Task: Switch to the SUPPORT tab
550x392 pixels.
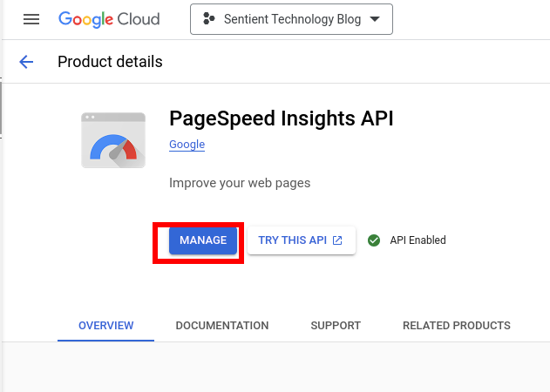Action: tap(336, 326)
